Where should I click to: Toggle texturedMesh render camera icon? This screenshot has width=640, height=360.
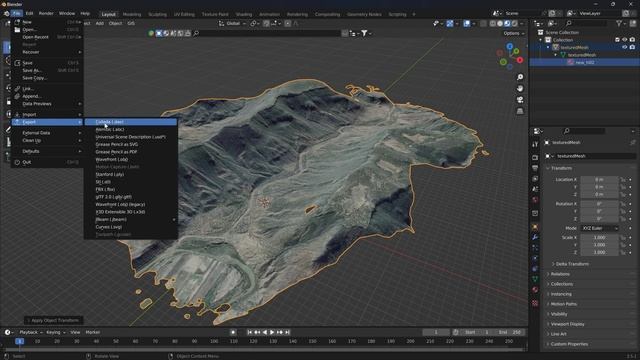632,47
